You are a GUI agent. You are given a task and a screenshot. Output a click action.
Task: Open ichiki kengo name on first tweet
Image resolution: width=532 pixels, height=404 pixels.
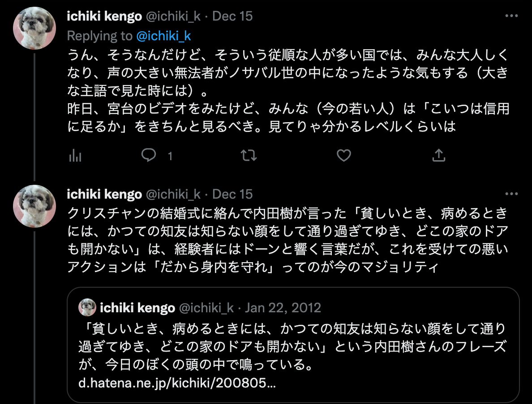(x=104, y=16)
